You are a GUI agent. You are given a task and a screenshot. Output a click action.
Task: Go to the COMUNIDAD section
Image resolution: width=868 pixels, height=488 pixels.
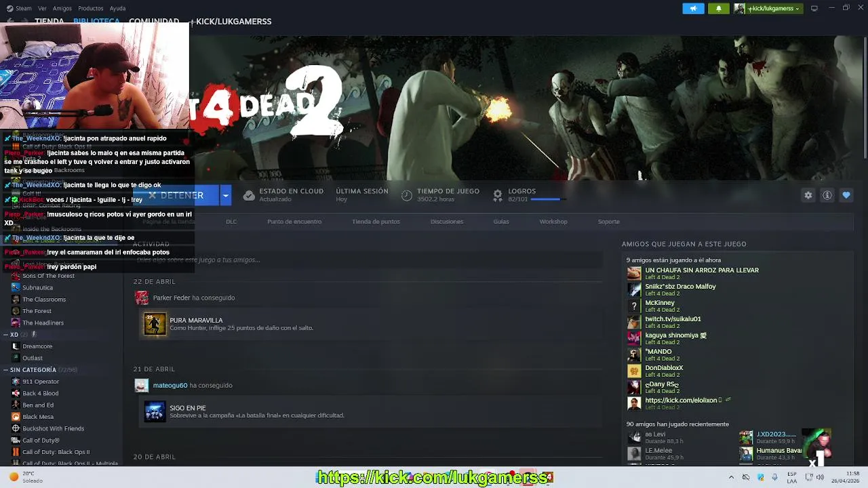(154, 21)
